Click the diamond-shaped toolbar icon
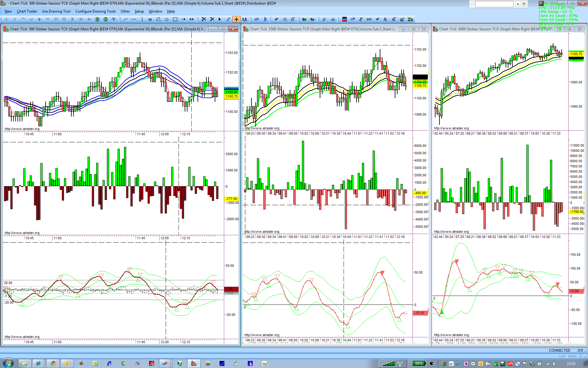 pyautogui.click(x=64, y=19)
